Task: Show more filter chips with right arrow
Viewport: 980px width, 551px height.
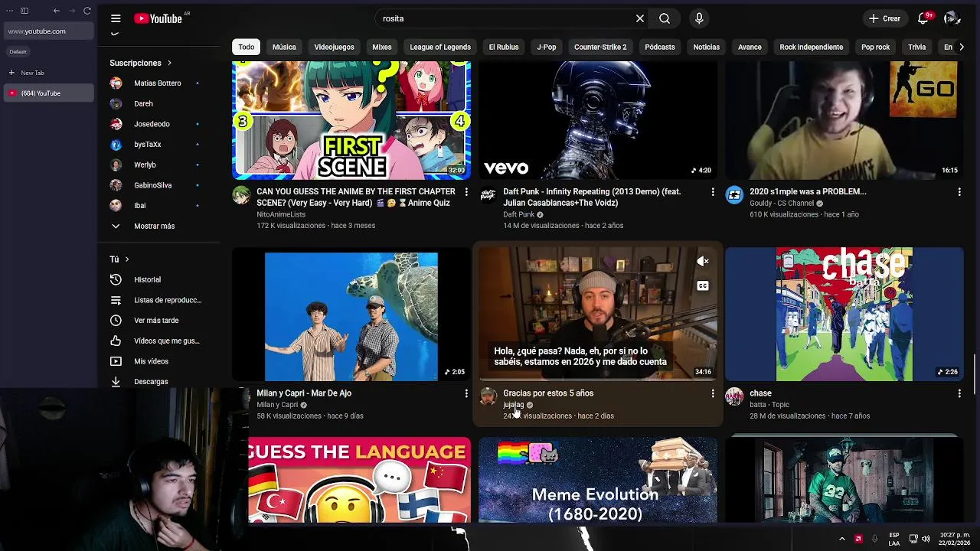Action: point(962,47)
